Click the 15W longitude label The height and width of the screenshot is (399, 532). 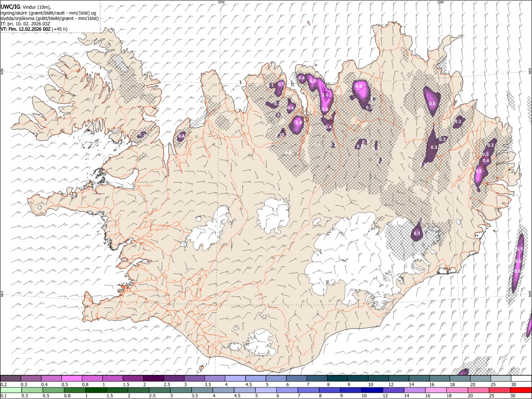(x=440, y=2)
